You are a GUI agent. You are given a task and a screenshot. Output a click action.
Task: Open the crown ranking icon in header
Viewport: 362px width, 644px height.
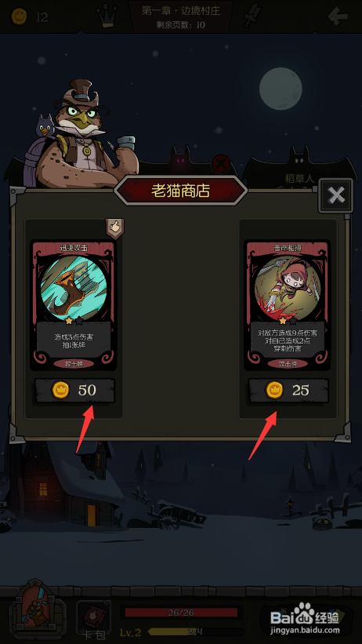[106, 16]
